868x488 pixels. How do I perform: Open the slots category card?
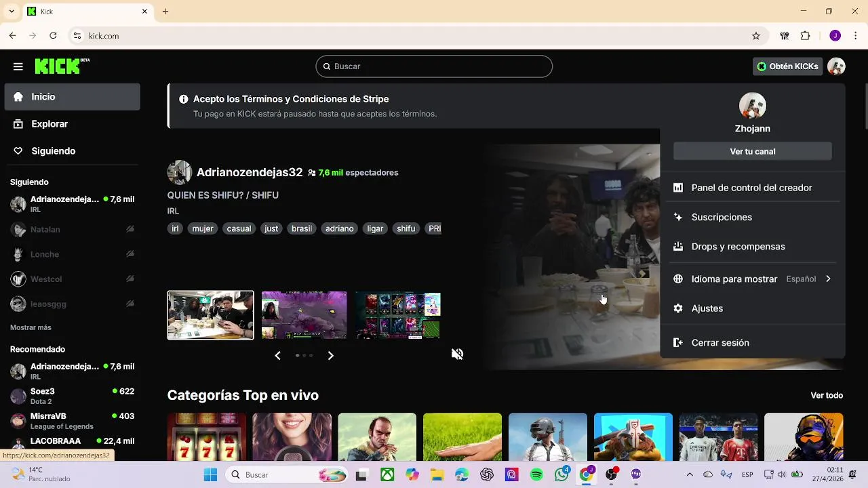[x=207, y=437]
